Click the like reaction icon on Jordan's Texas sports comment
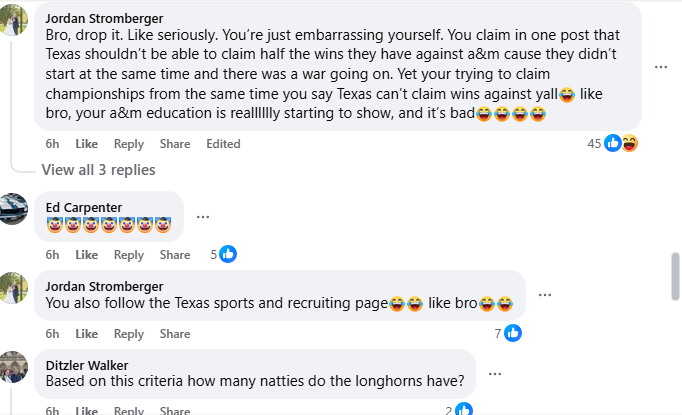 (513, 333)
